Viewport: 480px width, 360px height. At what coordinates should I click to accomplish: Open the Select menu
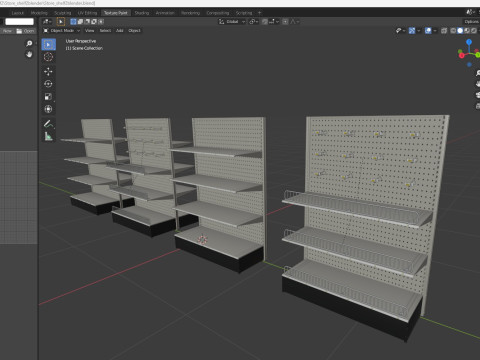105,31
